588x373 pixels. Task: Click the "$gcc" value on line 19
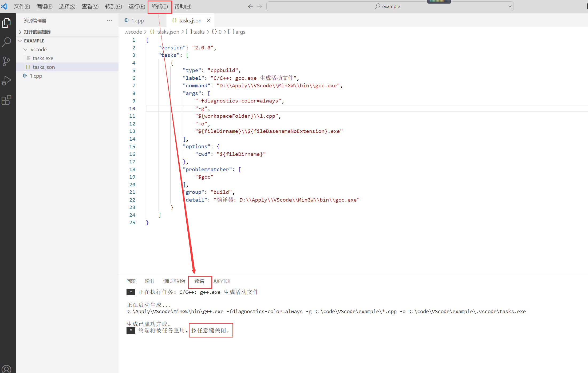pos(204,177)
